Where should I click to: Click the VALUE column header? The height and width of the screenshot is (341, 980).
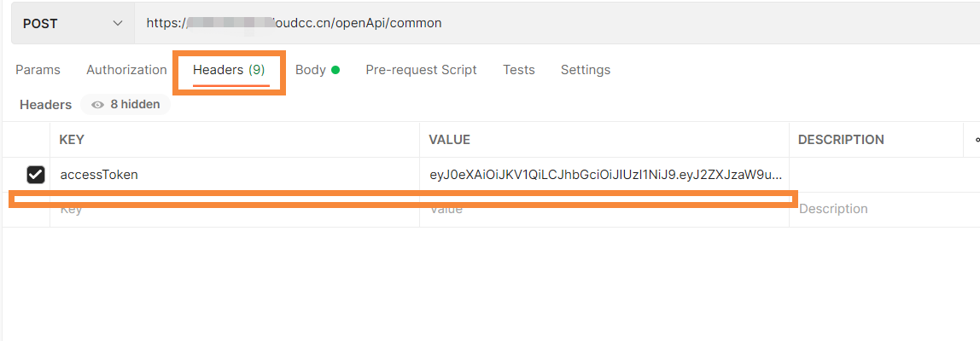pyautogui.click(x=449, y=140)
